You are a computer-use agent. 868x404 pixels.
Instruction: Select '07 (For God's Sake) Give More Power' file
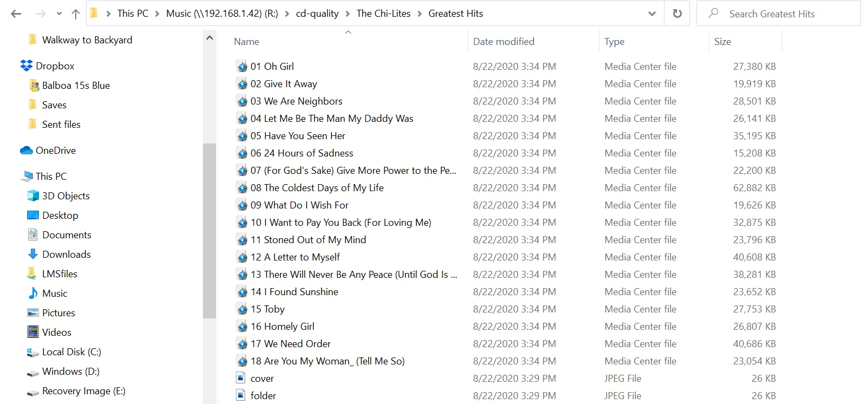[x=353, y=171]
